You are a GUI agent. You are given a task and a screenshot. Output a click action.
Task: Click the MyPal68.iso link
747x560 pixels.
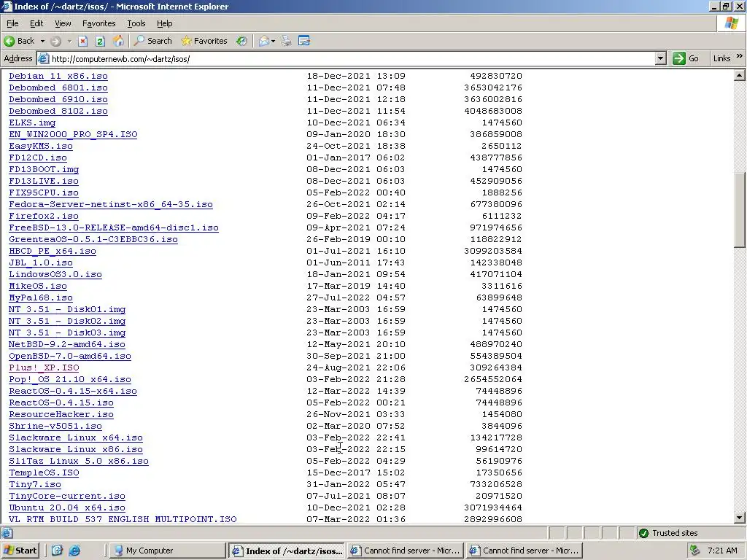pos(41,297)
